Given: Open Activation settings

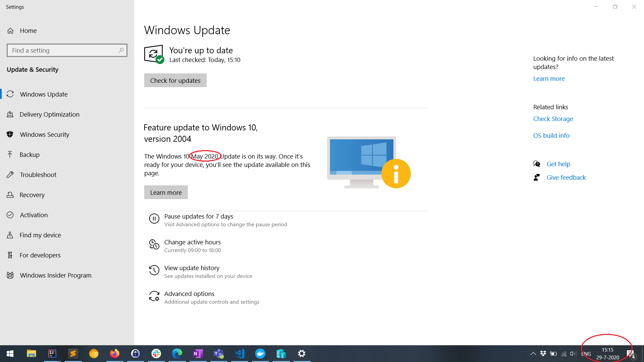Looking at the screenshot, I should click(67, 215).
